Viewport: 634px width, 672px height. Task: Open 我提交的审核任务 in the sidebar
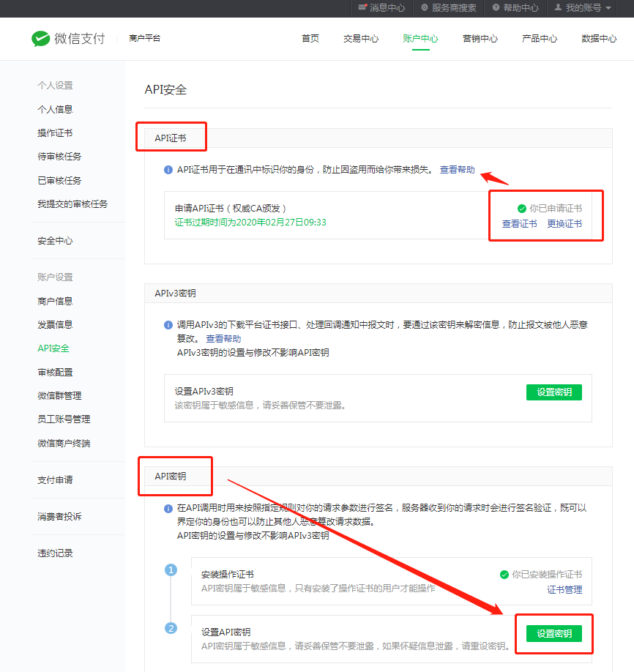[72, 204]
